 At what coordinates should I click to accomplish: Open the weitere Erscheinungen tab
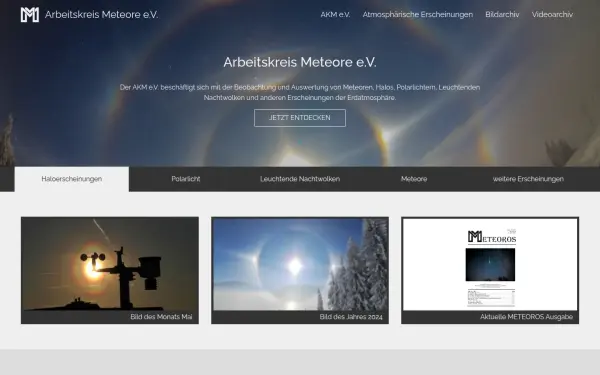(x=528, y=179)
